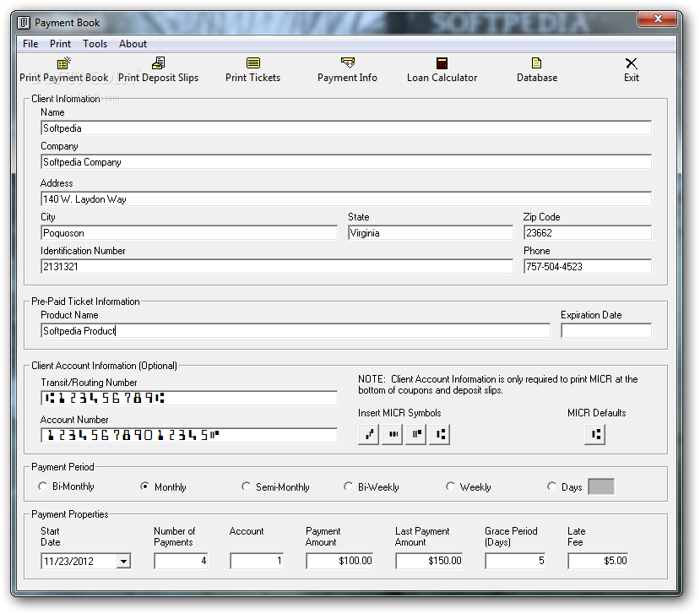Click the grayed Days count box

click(601, 486)
